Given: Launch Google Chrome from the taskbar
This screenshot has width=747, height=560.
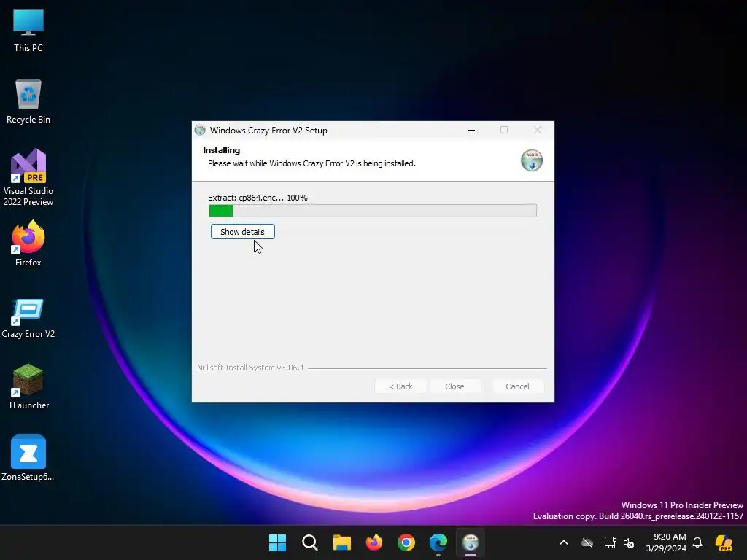Looking at the screenshot, I should pyautogui.click(x=406, y=542).
